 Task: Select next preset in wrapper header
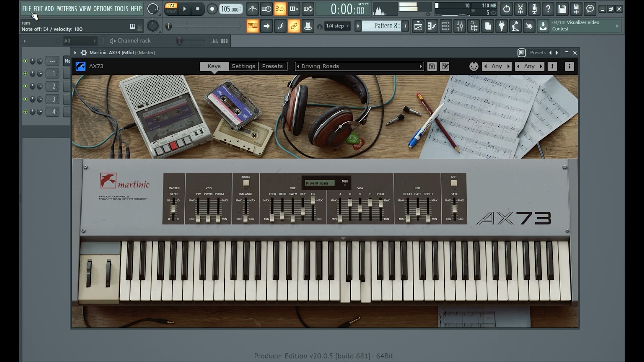click(556, 53)
